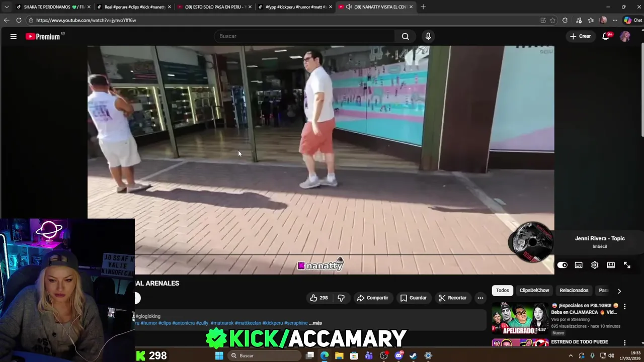
Task: Click the Guardar save button
Action: (413, 298)
